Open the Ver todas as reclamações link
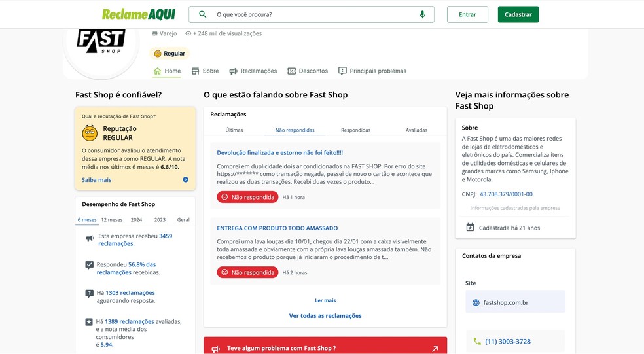644x354 pixels. pyautogui.click(x=325, y=316)
